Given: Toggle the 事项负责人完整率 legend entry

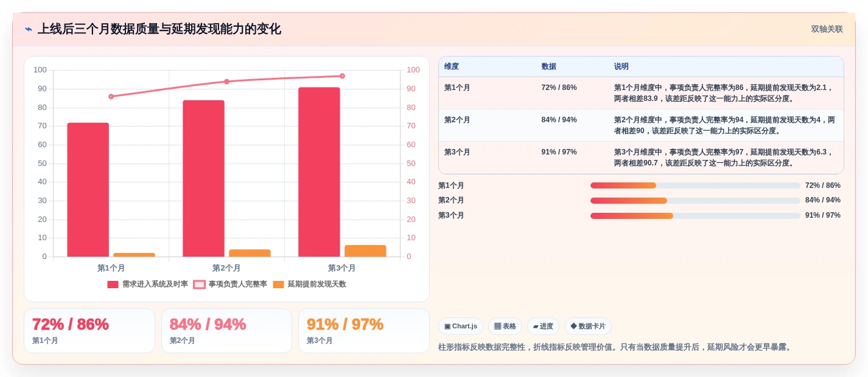Looking at the screenshot, I should [x=230, y=284].
